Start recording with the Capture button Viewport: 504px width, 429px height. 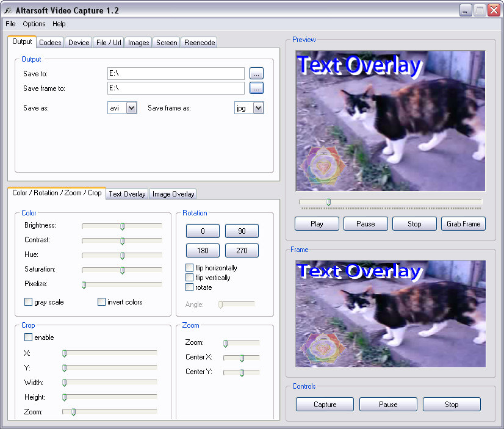coord(325,404)
